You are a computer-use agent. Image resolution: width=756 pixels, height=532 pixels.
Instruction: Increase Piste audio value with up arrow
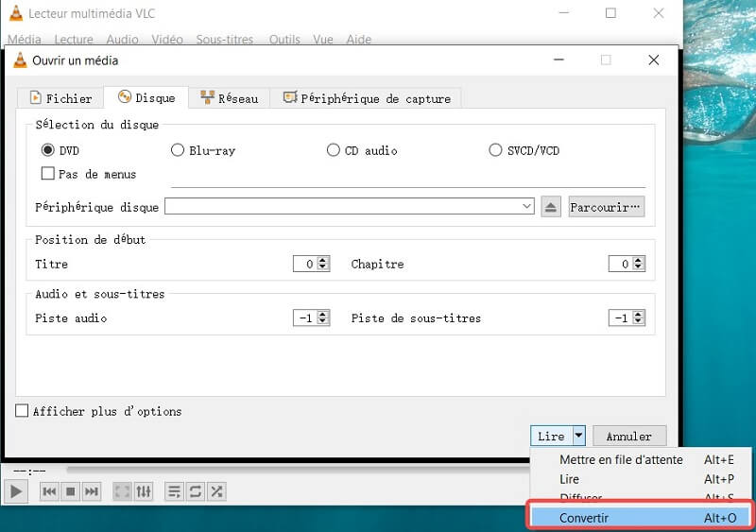323,314
